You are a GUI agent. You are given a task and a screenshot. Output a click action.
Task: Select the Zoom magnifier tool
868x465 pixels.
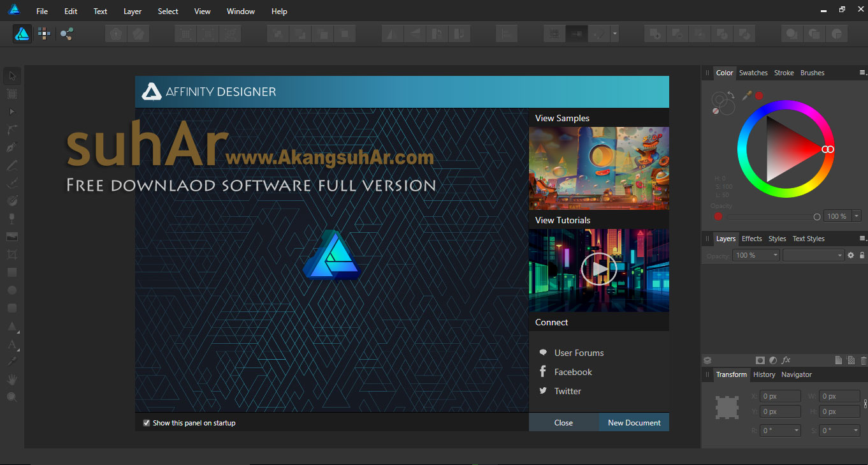coord(12,397)
